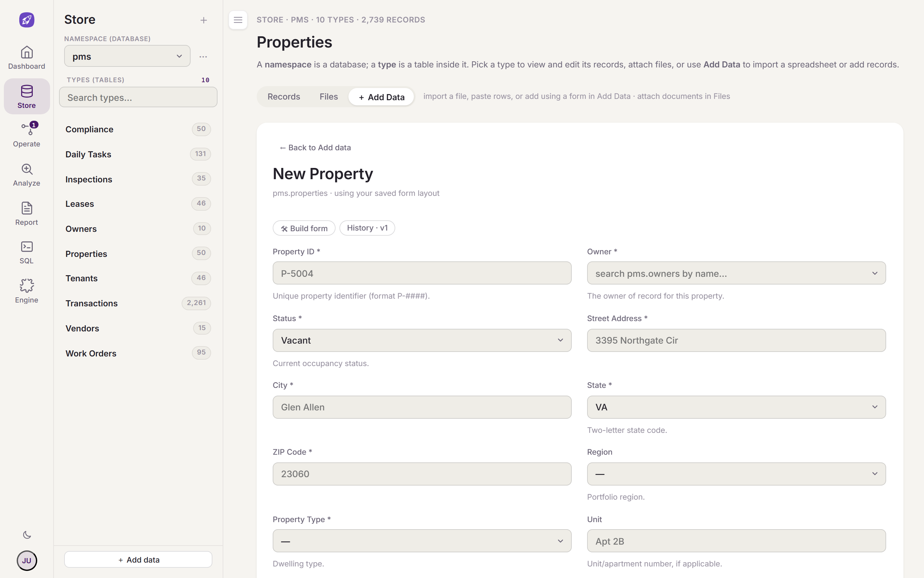Toggle dark mode moon icon
The height and width of the screenshot is (578, 924).
tap(27, 535)
